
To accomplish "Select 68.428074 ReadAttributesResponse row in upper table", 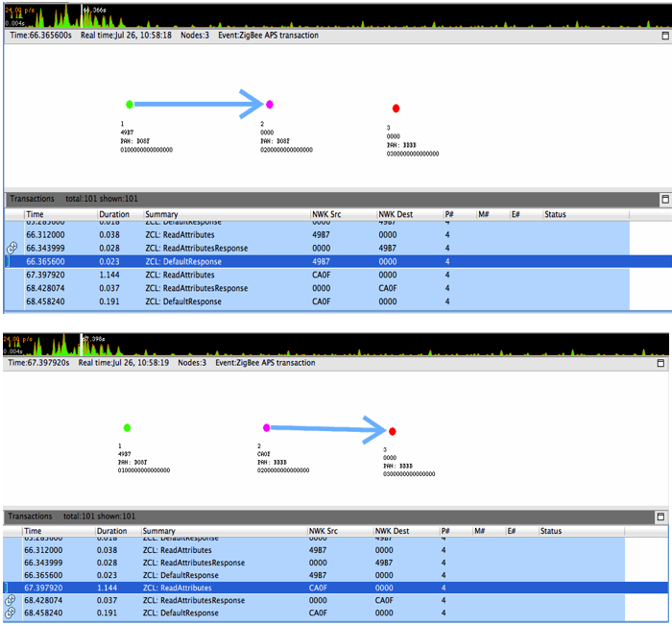I will (x=317, y=288).
